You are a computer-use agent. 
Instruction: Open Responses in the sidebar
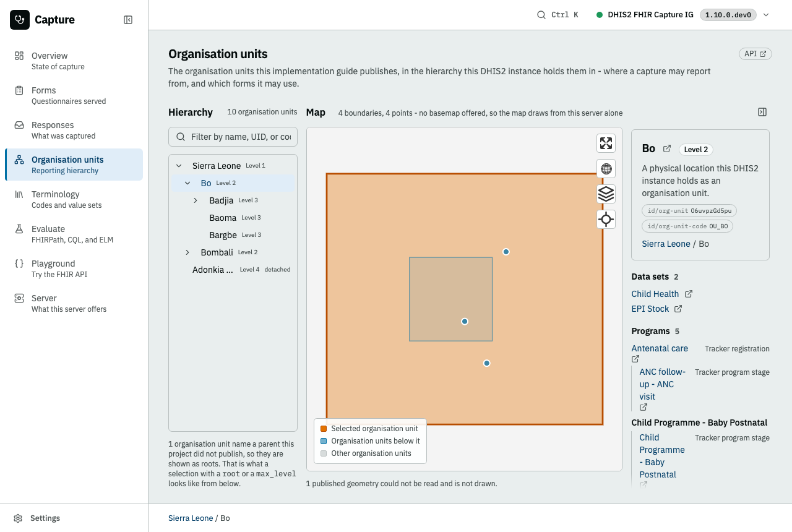point(74,130)
